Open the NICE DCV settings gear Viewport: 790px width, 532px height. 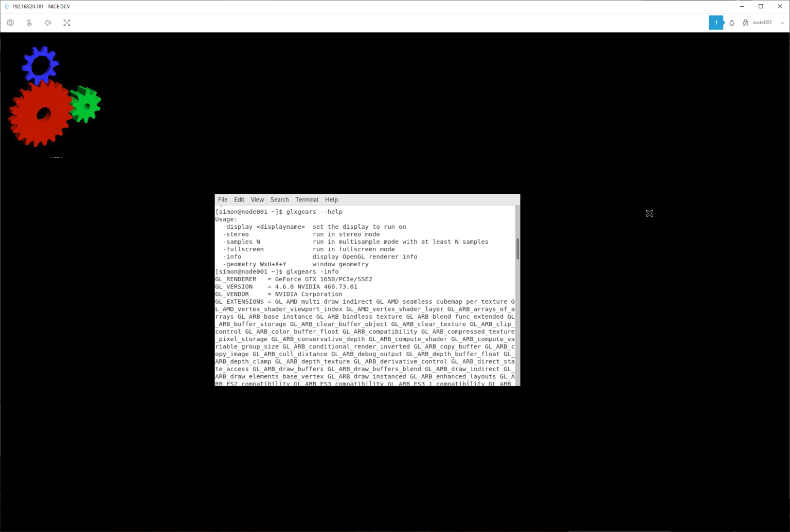[x=10, y=23]
